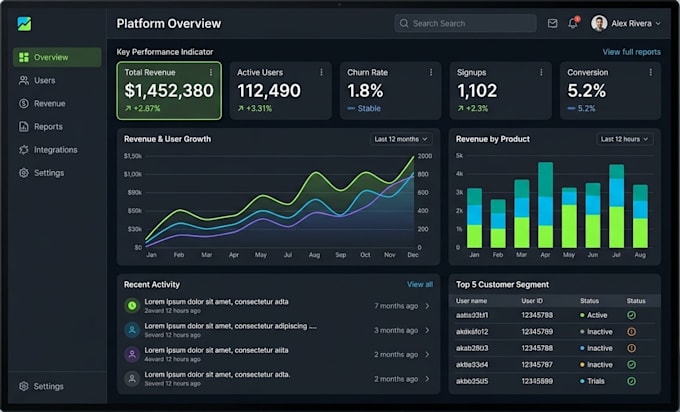Open the Churn Rate card options menu
The height and width of the screenshot is (412, 680).
pos(431,72)
